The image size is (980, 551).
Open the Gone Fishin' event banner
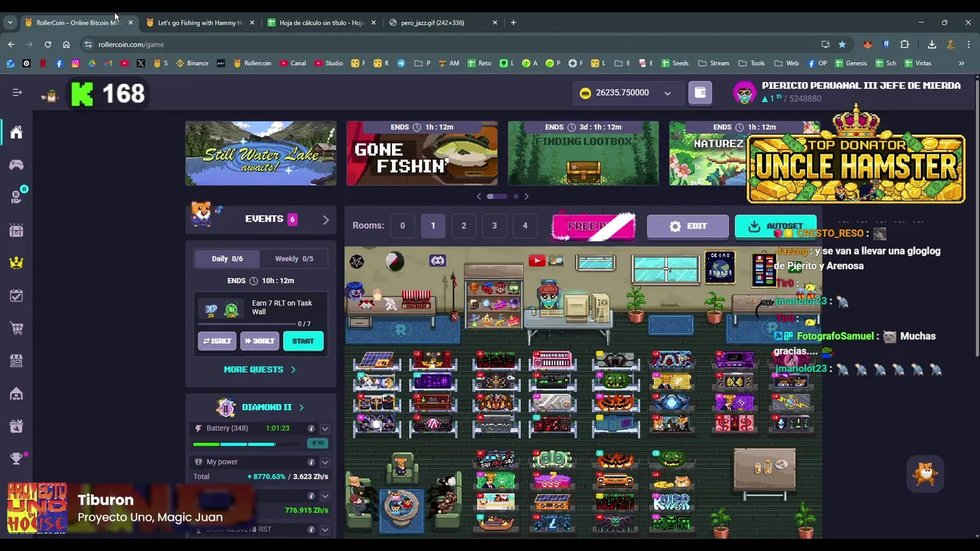(x=422, y=153)
